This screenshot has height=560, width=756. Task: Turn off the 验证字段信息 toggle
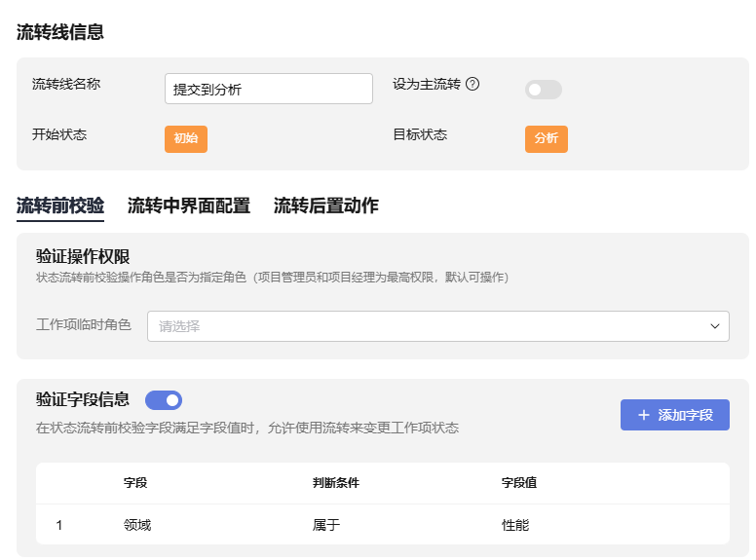[x=164, y=400]
